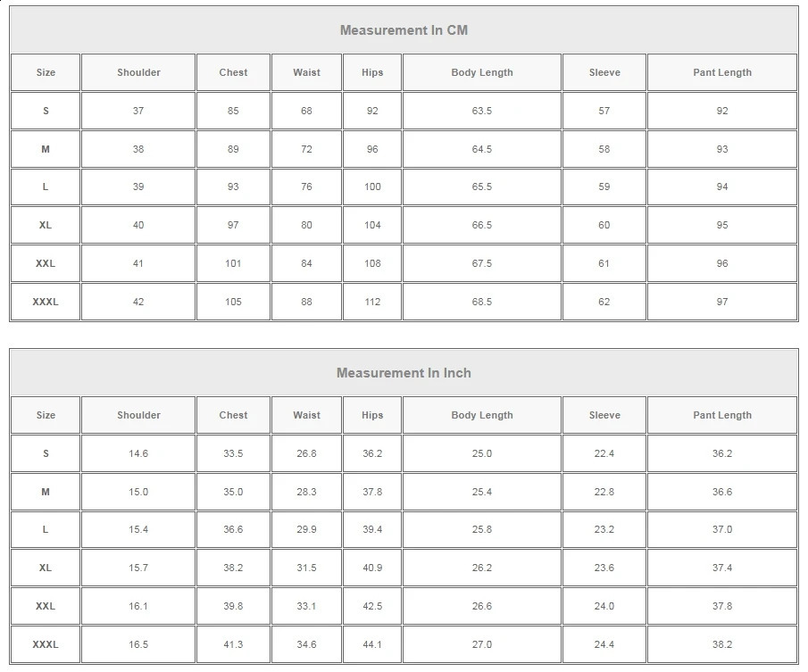Select the XXXL size row label in the CM table
Image resolution: width=808 pixels, height=672 pixels.
click(46, 302)
